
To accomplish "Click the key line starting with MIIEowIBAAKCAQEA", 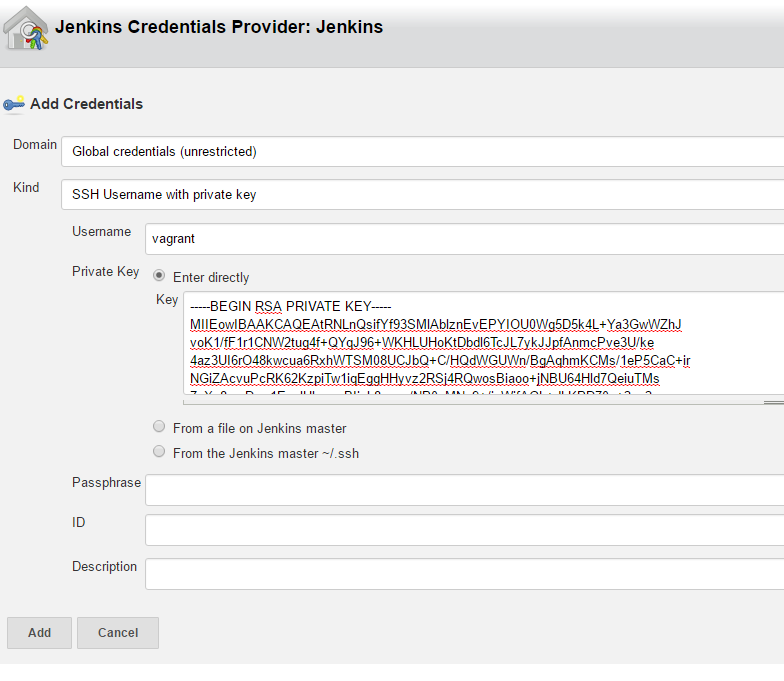I will click(436, 324).
